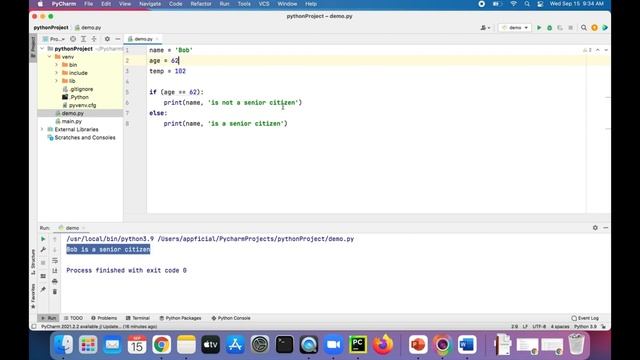
Task: Clear Run output with trash icon
Action: tap(55, 291)
